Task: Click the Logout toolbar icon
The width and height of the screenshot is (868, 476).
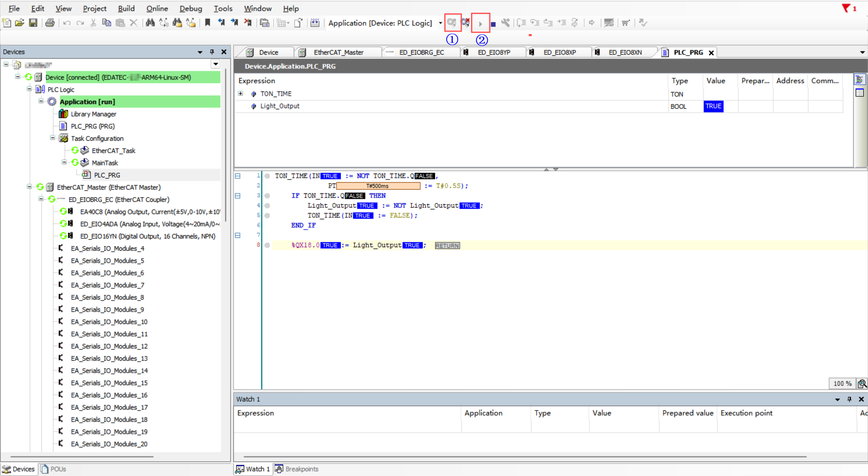Action: coord(465,23)
